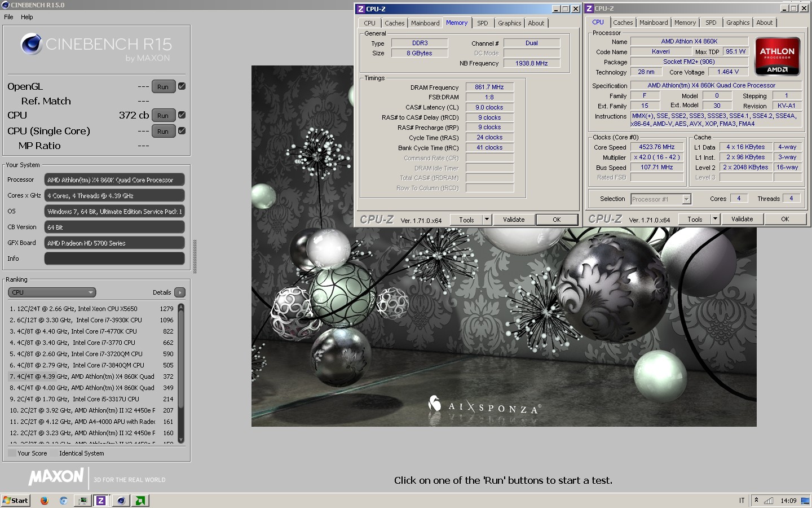
Task: Run the OpenGL benchmark
Action: 164,87
